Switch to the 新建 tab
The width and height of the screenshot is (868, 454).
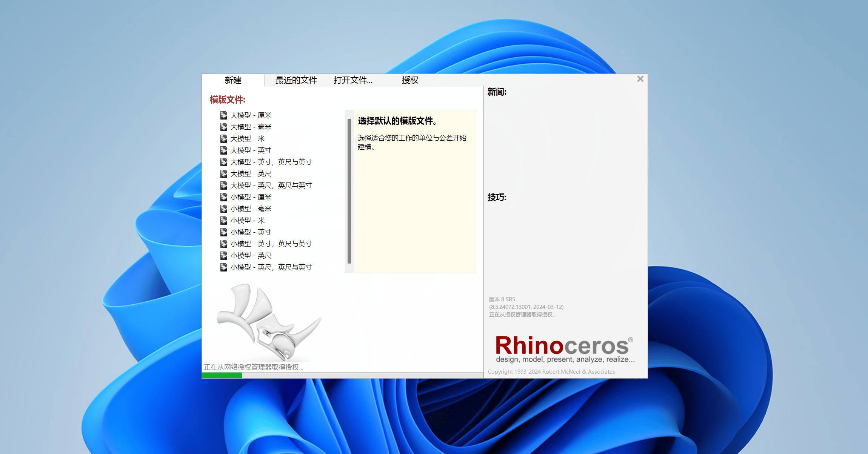click(233, 80)
